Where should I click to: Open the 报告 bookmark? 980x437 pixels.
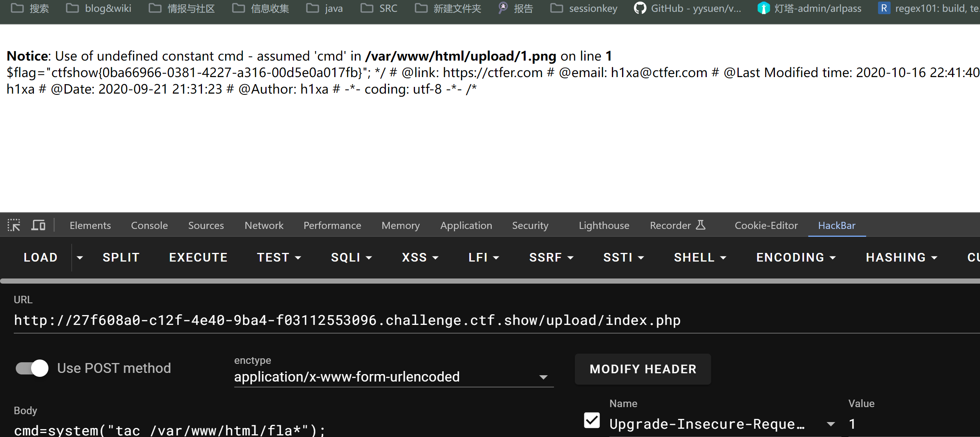point(515,8)
